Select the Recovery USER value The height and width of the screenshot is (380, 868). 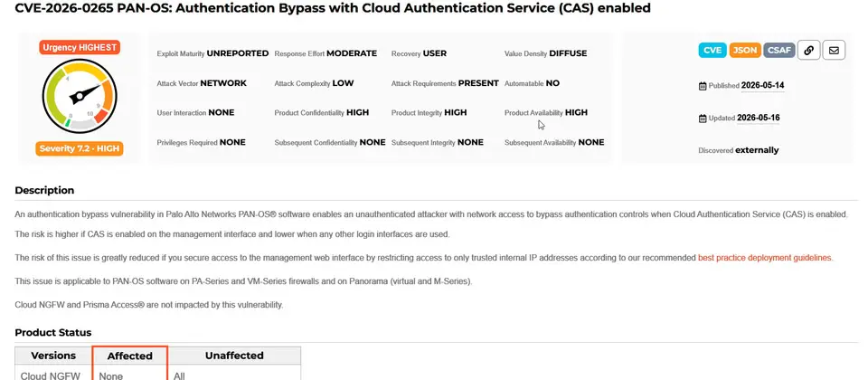[435, 53]
